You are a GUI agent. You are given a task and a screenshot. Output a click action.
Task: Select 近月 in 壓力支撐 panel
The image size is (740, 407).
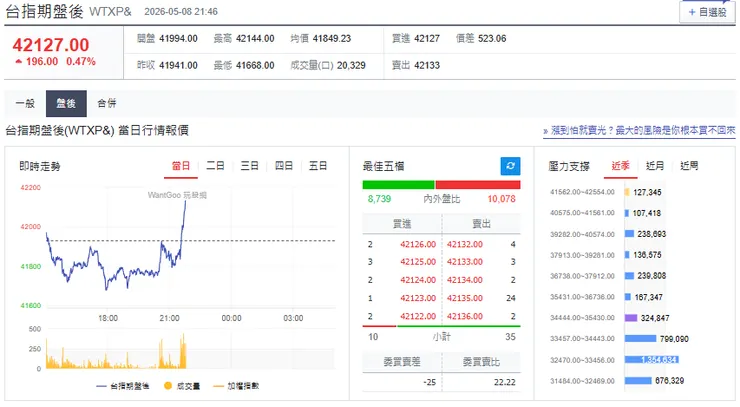click(655, 166)
